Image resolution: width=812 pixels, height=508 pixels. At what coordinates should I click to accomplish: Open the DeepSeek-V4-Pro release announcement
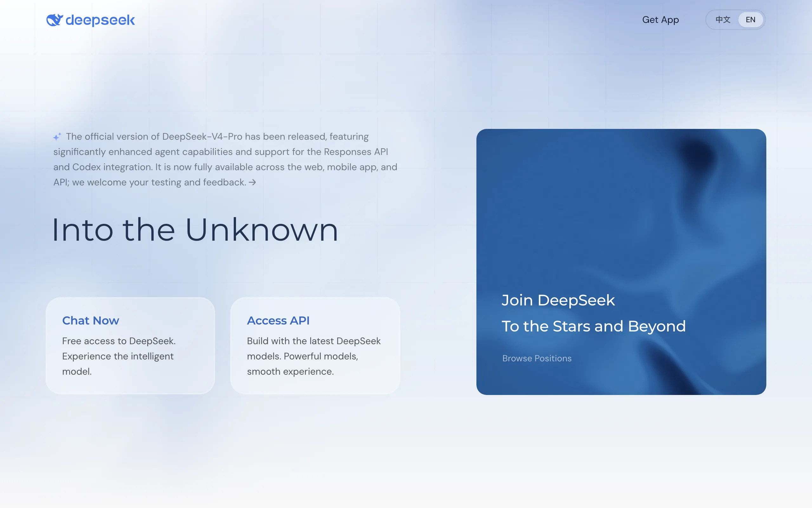click(225, 159)
